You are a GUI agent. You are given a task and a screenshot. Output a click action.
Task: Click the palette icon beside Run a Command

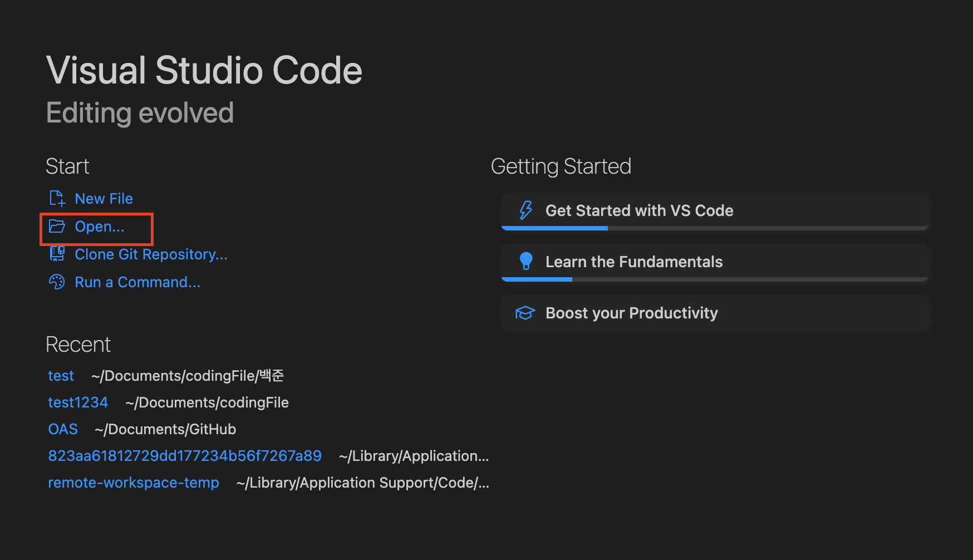coord(57,282)
